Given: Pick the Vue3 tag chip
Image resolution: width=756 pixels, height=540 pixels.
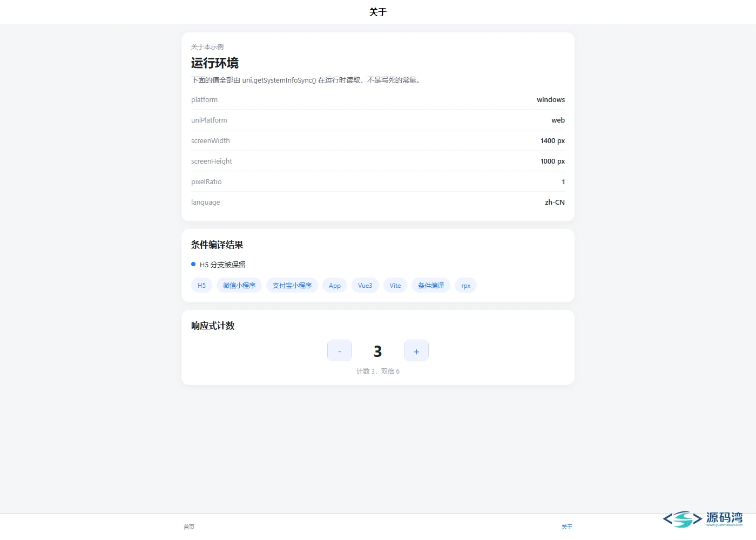Looking at the screenshot, I should point(365,285).
